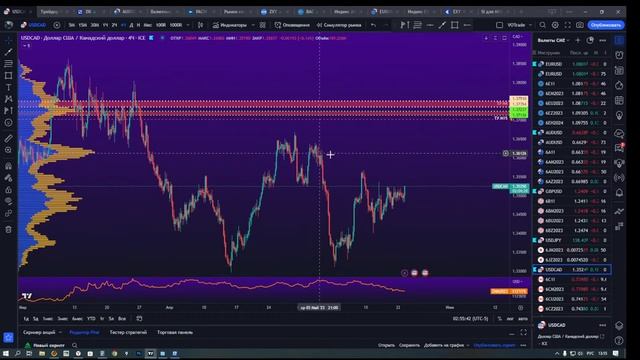
Task: Select the trend line drawing tool
Action: pyautogui.click(x=8, y=52)
